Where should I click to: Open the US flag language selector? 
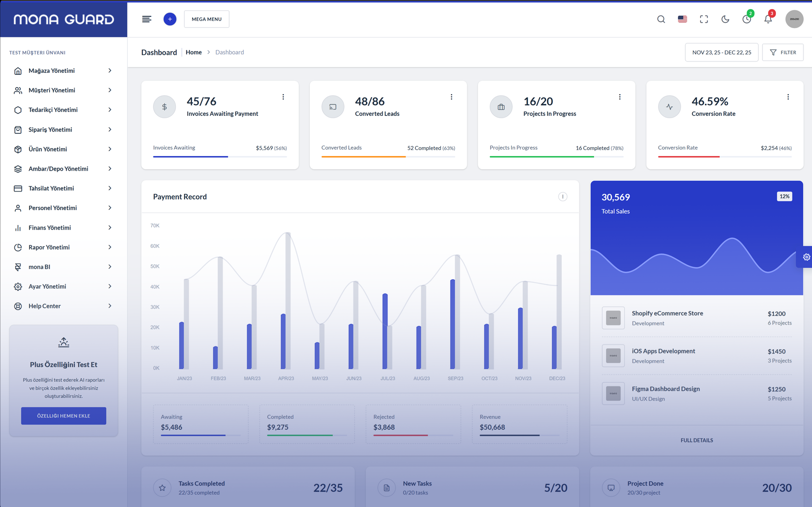click(x=682, y=19)
